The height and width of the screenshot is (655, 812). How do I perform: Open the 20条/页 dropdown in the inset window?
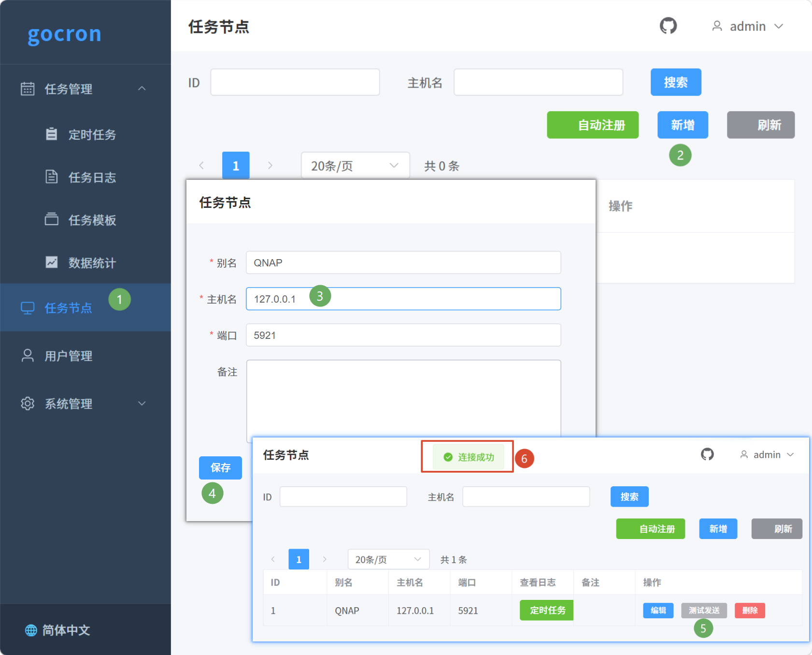click(x=388, y=559)
